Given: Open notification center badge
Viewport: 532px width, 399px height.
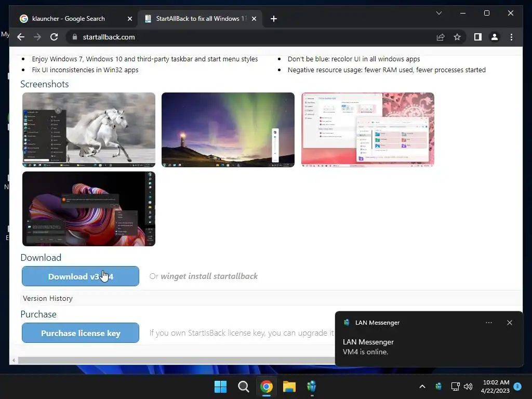Looking at the screenshot, I should (517, 387).
